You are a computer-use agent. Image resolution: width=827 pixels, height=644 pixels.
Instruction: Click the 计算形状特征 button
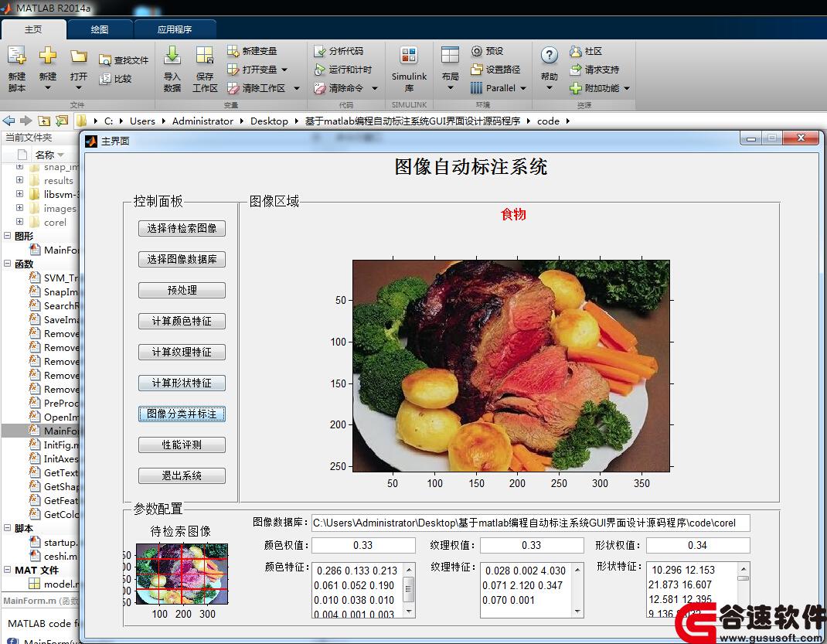tap(182, 383)
